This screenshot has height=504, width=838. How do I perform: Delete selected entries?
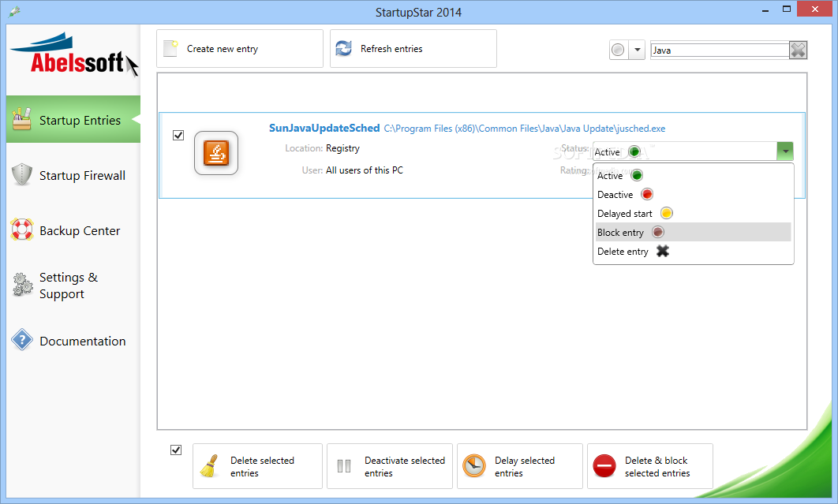(x=257, y=466)
